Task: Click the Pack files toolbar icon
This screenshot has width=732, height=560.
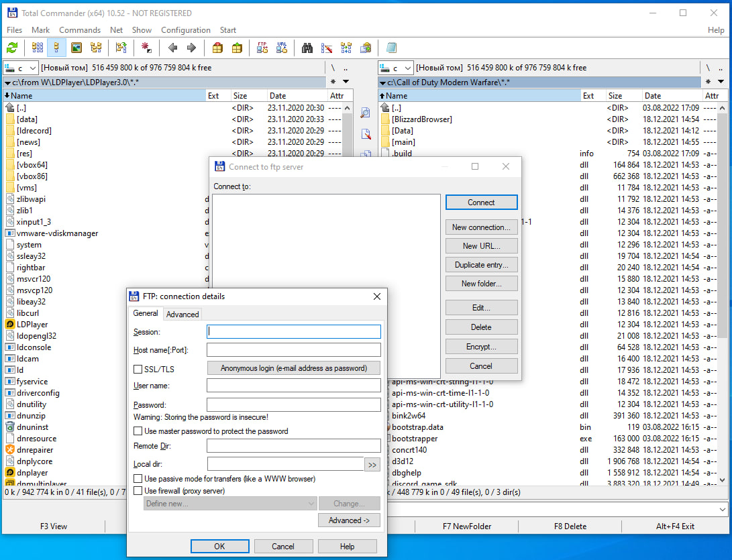Action: (x=217, y=48)
